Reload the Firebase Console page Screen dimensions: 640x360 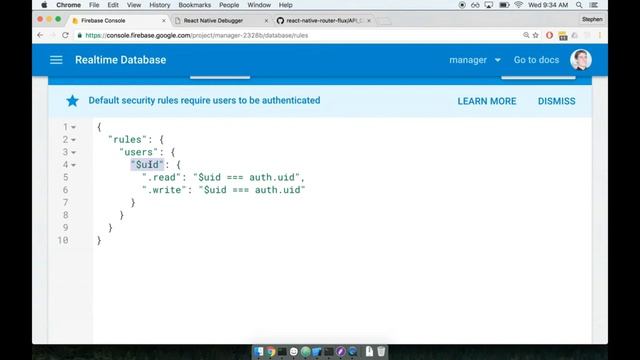click(65, 35)
